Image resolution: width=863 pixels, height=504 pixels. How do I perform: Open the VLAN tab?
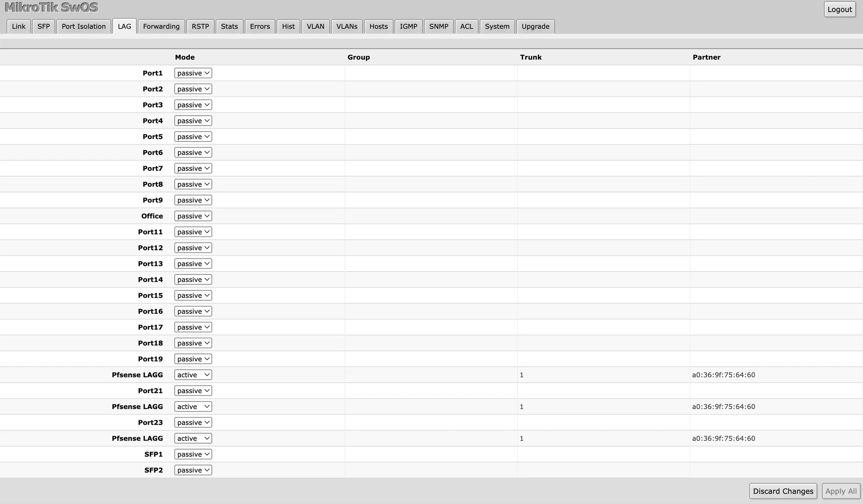tap(315, 26)
